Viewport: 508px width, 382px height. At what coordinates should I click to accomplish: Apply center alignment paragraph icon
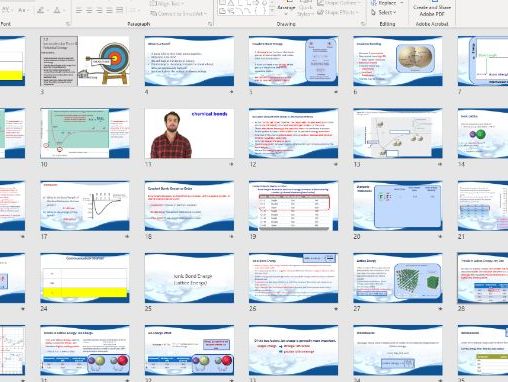[x=89, y=11]
